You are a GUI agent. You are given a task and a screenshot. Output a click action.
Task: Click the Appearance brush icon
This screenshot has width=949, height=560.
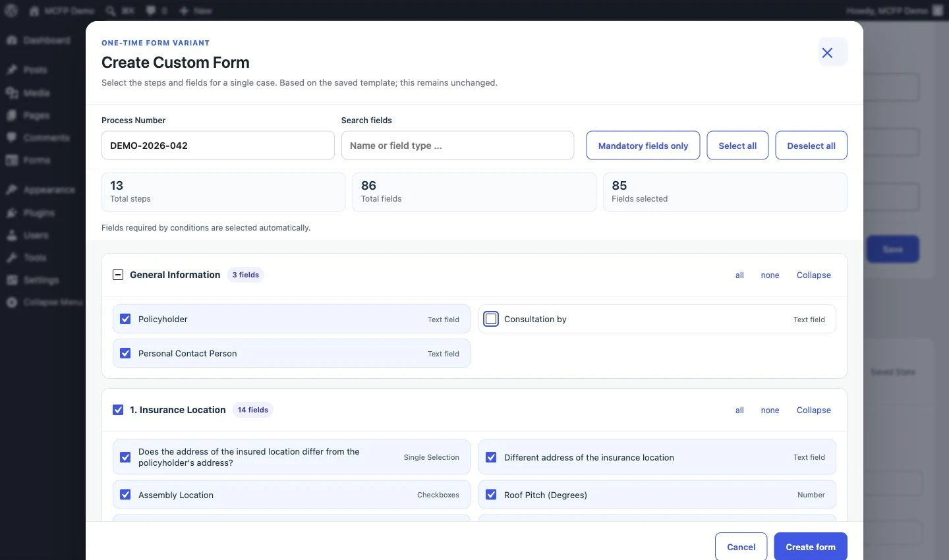coord(12,190)
